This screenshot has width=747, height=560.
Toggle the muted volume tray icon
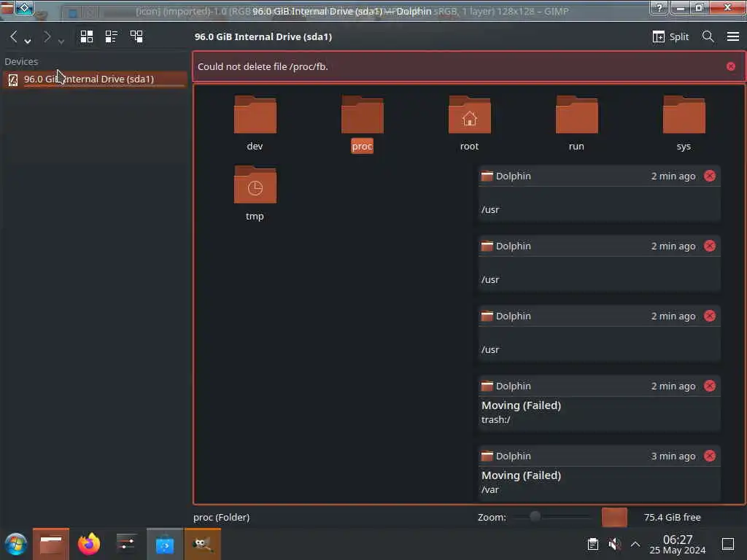(x=614, y=544)
